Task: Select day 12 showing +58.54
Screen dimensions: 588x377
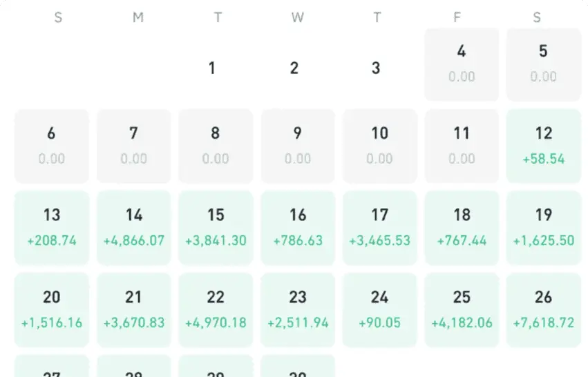Action: click(x=543, y=146)
